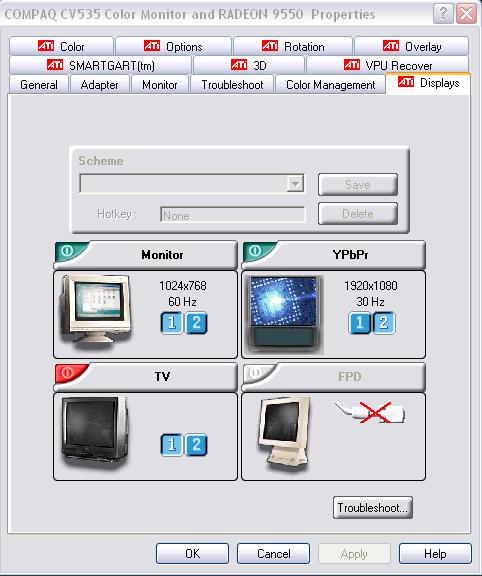The image size is (482, 576).
Task: Switch to the ATI 3D tab
Action: point(249,65)
